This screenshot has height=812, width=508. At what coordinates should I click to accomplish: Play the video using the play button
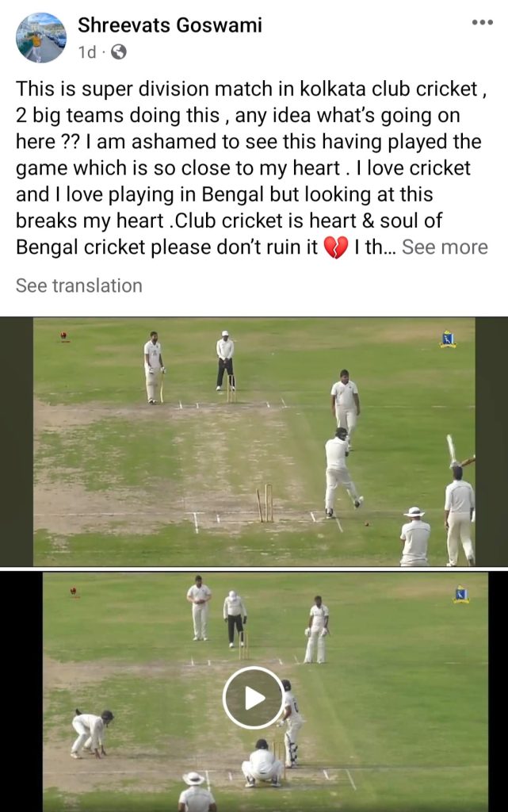[253, 698]
